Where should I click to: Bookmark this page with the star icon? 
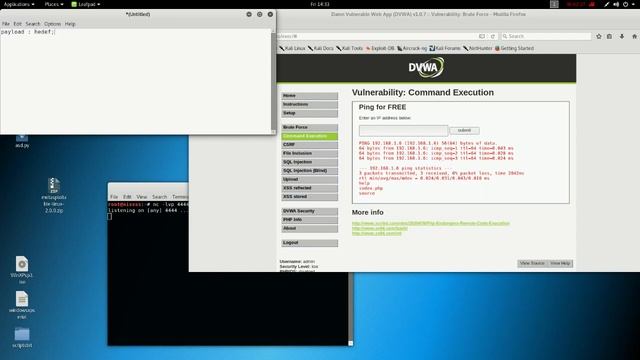click(x=599, y=36)
